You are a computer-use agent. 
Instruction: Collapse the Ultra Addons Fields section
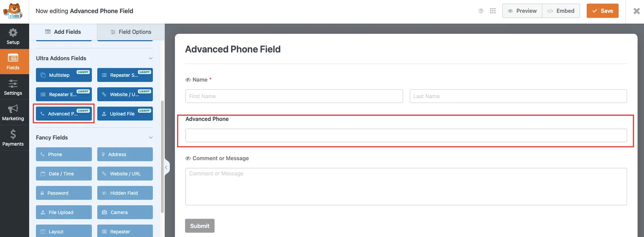tap(151, 58)
